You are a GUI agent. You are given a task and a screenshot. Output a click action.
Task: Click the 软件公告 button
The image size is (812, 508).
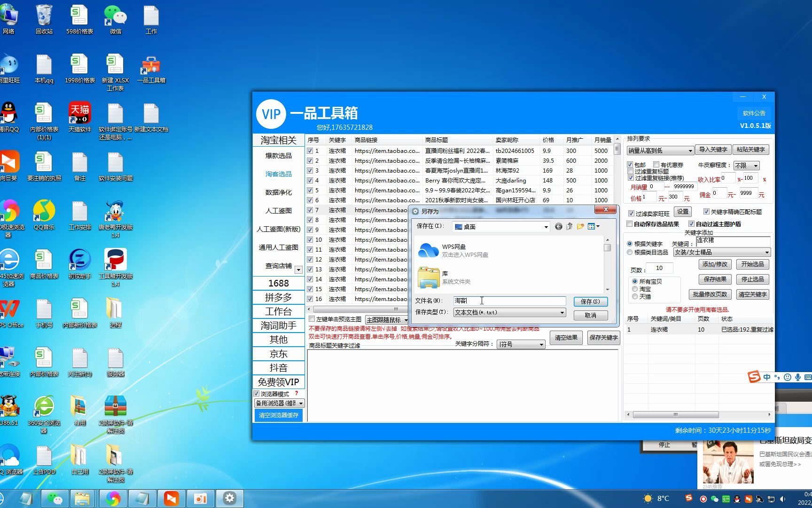pyautogui.click(x=754, y=113)
